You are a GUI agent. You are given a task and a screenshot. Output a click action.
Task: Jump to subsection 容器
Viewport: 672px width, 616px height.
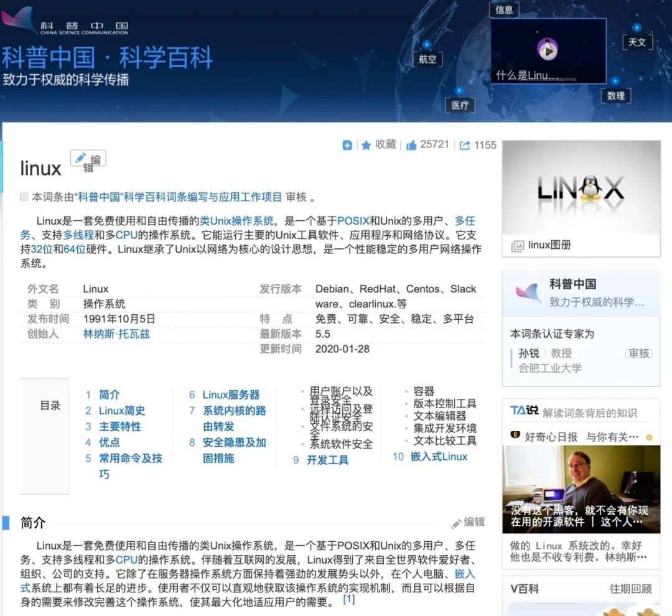click(424, 391)
